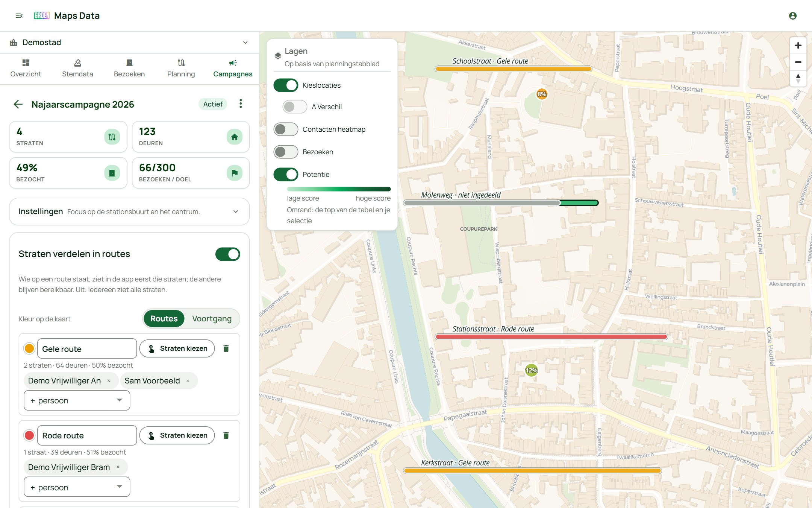Click Straten kiezen for Rode route

(177, 435)
